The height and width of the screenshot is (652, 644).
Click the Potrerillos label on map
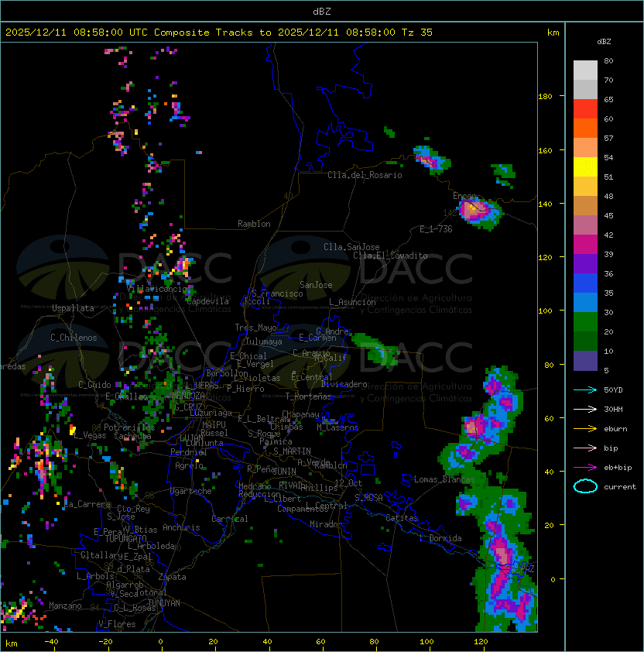[x=129, y=427]
